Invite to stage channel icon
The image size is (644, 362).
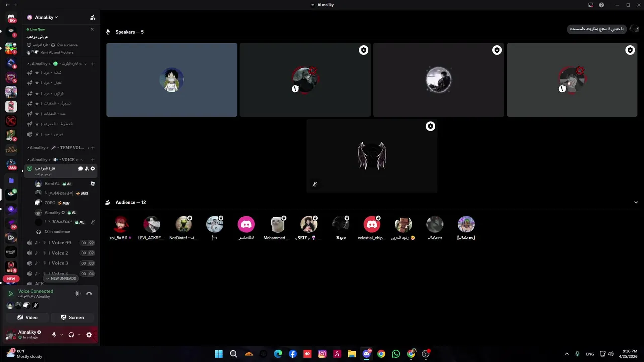coord(87,169)
